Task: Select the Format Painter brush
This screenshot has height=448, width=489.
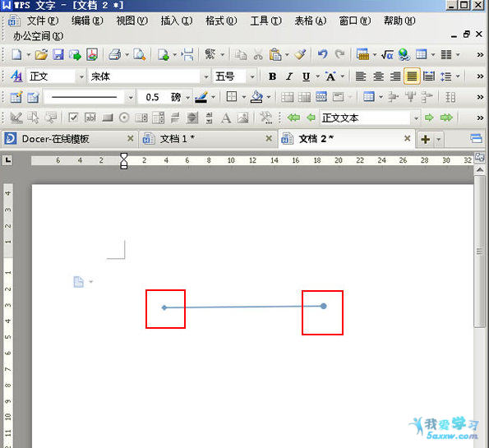Action: (x=300, y=54)
